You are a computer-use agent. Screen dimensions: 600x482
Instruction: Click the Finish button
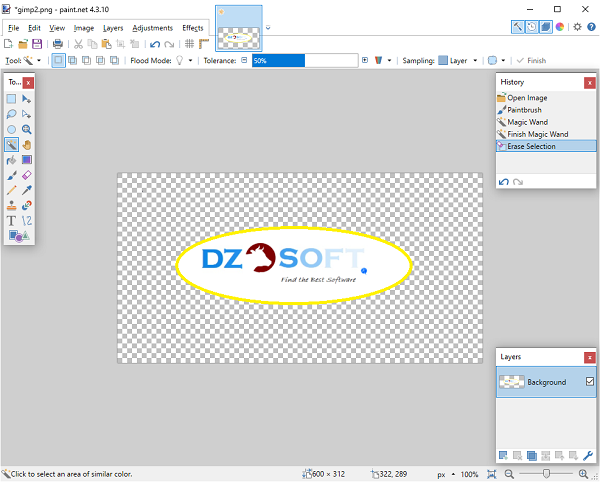pos(532,60)
